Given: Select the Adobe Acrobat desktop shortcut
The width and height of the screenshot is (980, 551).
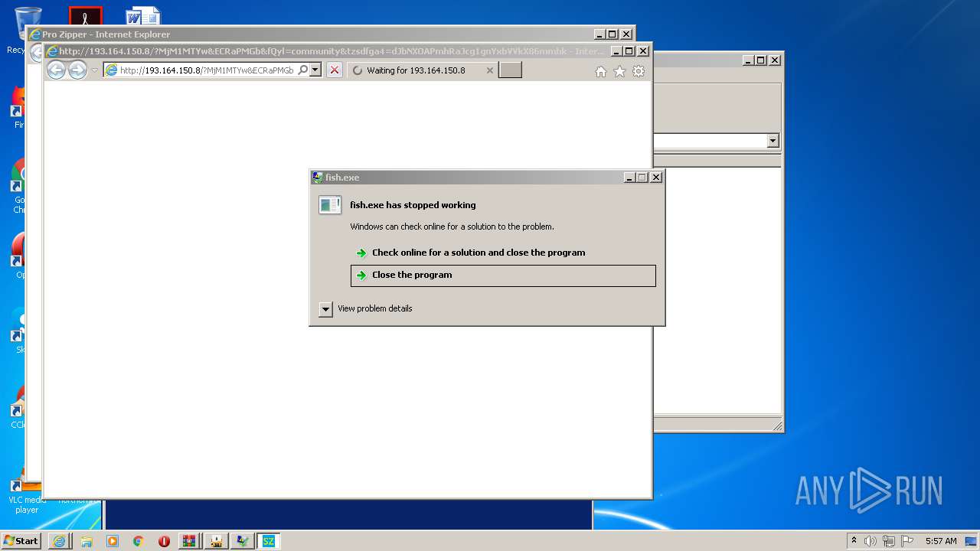Looking at the screenshot, I should pyautogui.click(x=85, y=16).
